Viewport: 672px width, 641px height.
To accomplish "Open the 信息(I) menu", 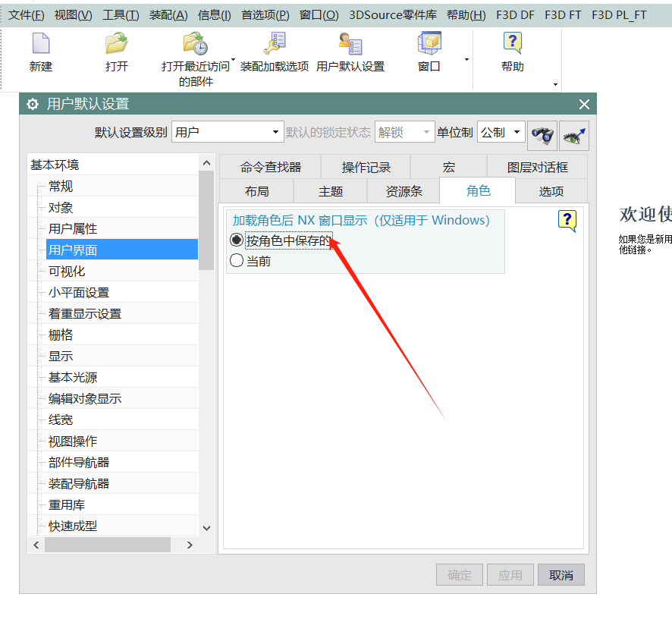I will pyautogui.click(x=215, y=15).
